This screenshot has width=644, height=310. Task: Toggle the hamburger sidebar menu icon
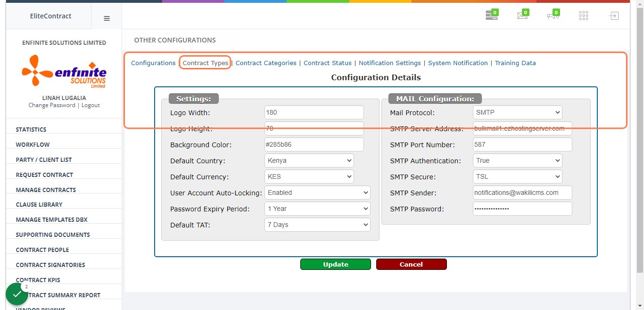pyautogui.click(x=107, y=18)
